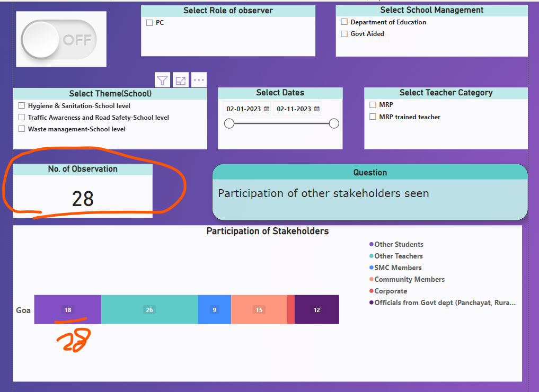Click the Select School Management header
Screen dimensions: 539x392
click(x=432, y=10)
